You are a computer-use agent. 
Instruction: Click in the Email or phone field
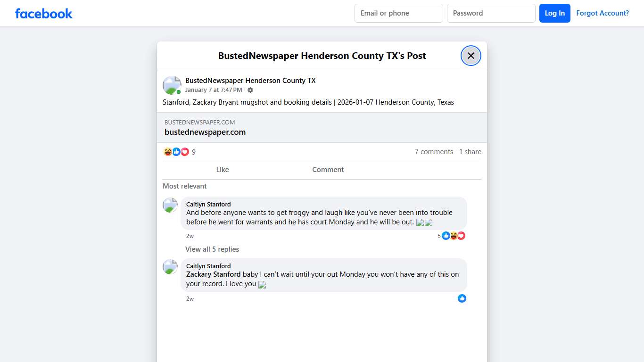pyautogui.click(x=398, y=13)
